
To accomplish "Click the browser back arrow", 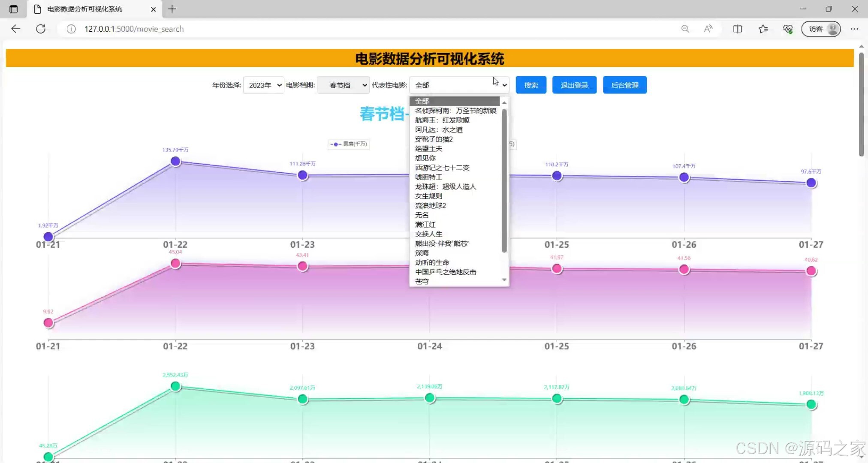I will point(15,29).
